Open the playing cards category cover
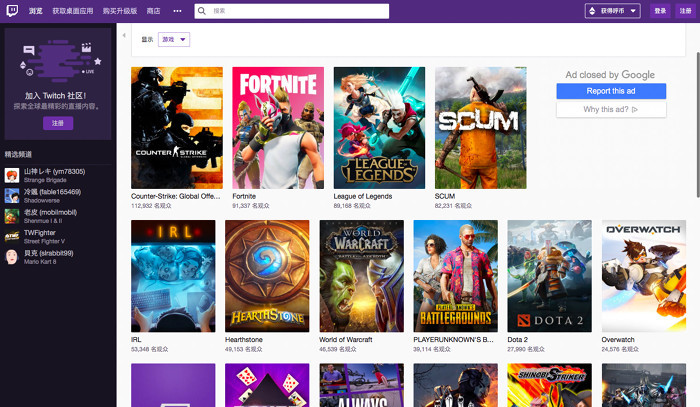 (267, 385)
